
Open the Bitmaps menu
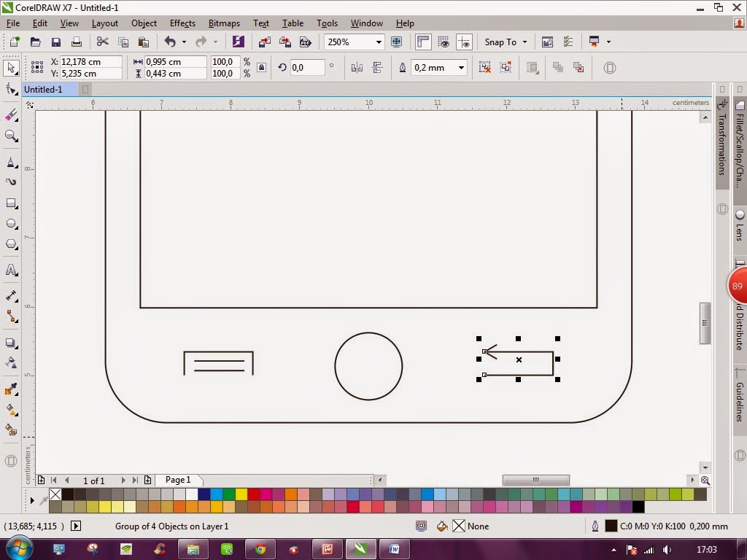tap(224, 23)
